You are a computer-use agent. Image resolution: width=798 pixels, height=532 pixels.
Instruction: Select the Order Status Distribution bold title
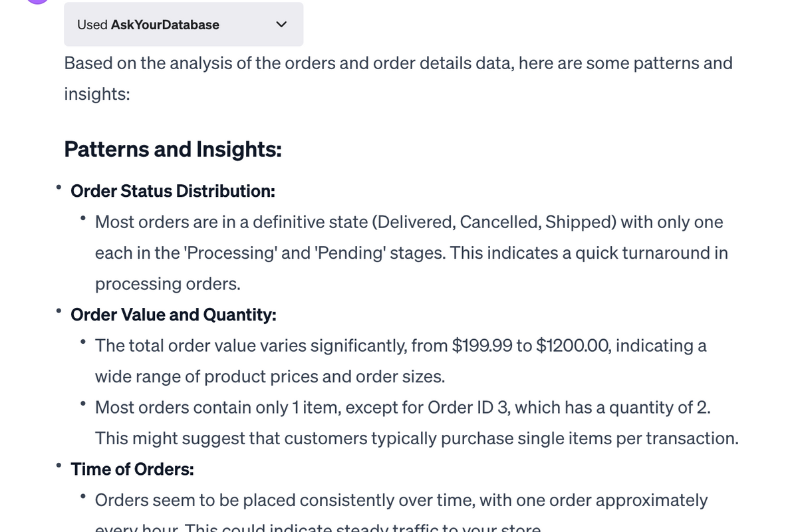(x=173, y=192)
